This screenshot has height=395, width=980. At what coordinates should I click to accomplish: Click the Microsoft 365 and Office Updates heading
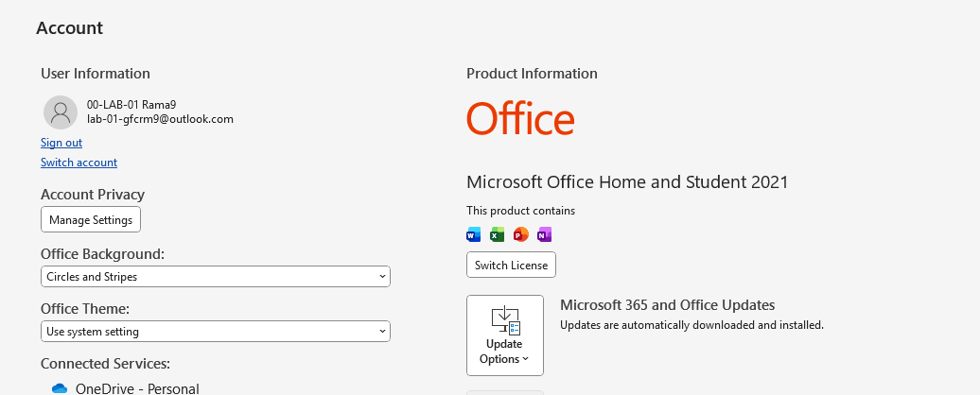pos(667,305)
